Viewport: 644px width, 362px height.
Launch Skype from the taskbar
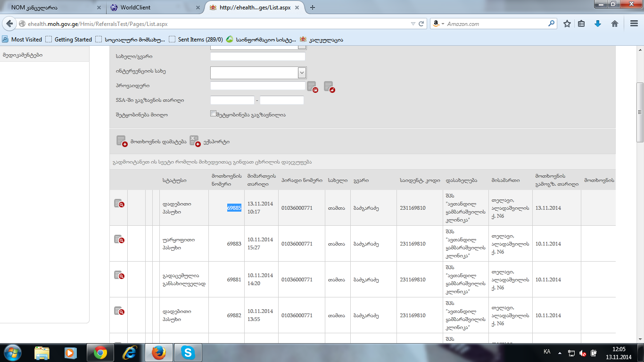(x=188, y=353)
